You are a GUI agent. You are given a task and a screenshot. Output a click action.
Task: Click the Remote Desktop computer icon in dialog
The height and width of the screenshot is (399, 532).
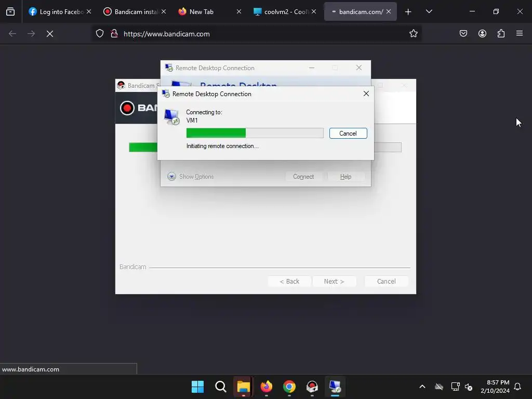[x=171, y=117]
